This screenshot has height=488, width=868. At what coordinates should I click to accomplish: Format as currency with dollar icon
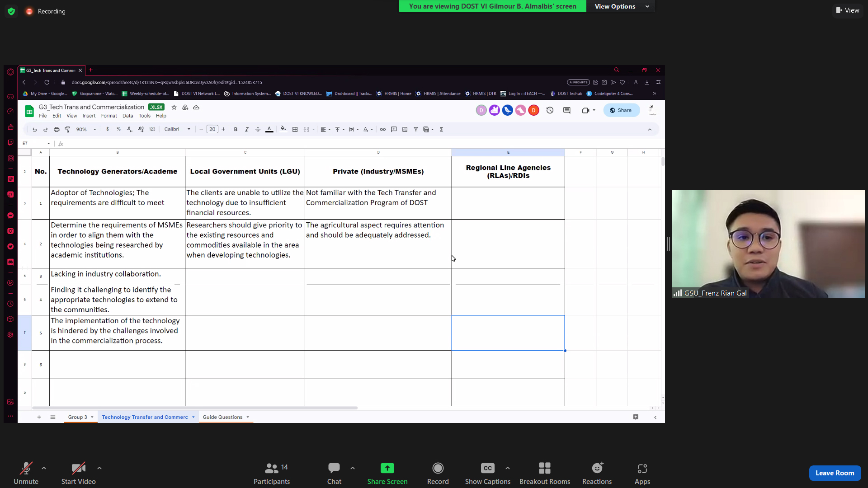[108, 129]
